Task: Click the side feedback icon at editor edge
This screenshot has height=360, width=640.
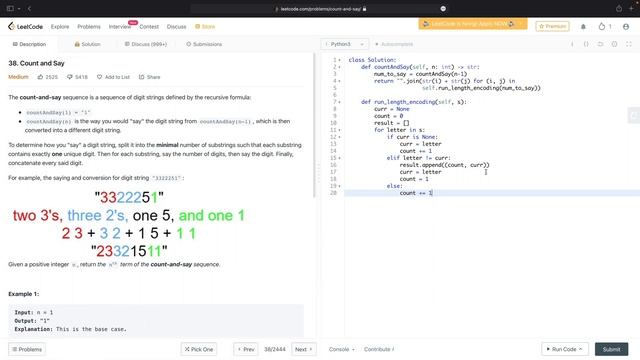Action: click(633, 116)
